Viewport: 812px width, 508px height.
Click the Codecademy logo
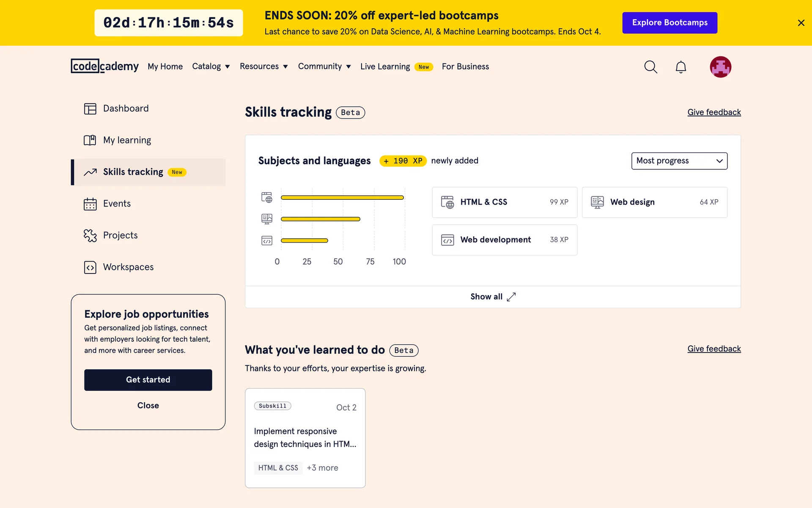pos(104,66)
